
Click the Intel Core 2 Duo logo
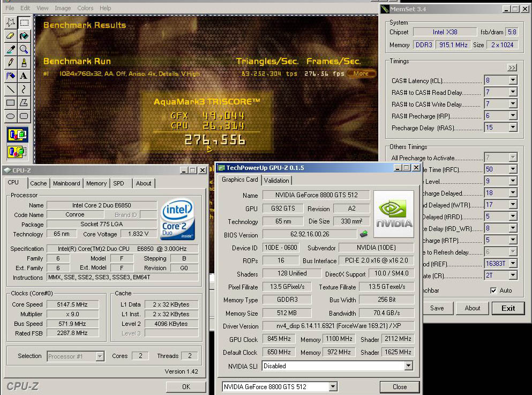(178, 219)
